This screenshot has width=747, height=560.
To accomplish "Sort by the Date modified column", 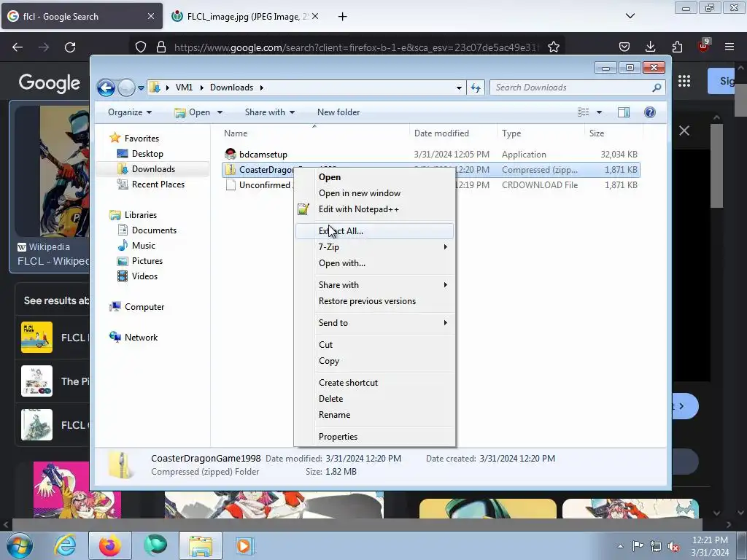I will 441,134.
